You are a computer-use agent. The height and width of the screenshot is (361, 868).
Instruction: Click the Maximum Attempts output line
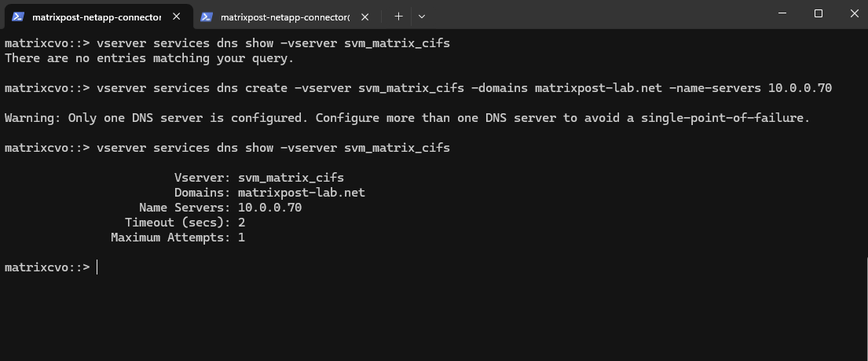coord(178,238)
